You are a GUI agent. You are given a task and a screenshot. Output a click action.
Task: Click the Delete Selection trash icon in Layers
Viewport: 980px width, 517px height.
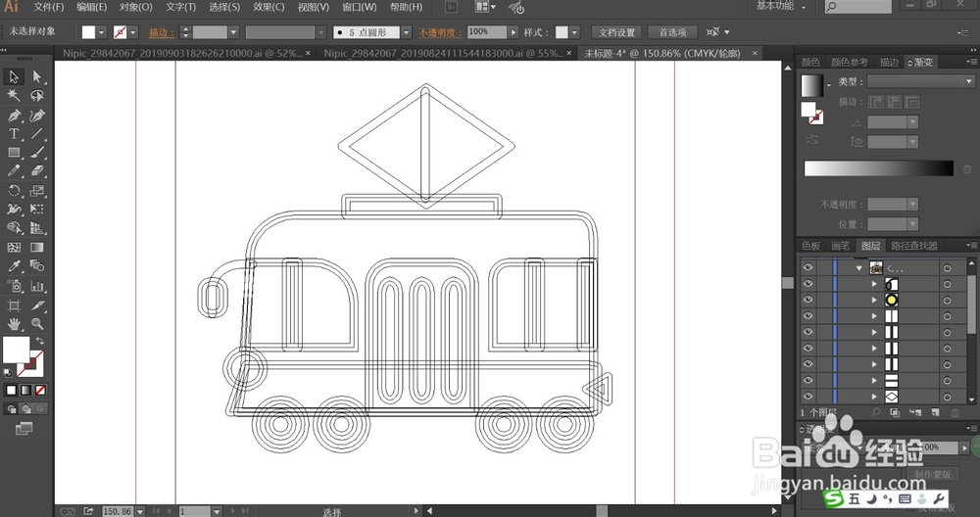click(x=955, y=413)
